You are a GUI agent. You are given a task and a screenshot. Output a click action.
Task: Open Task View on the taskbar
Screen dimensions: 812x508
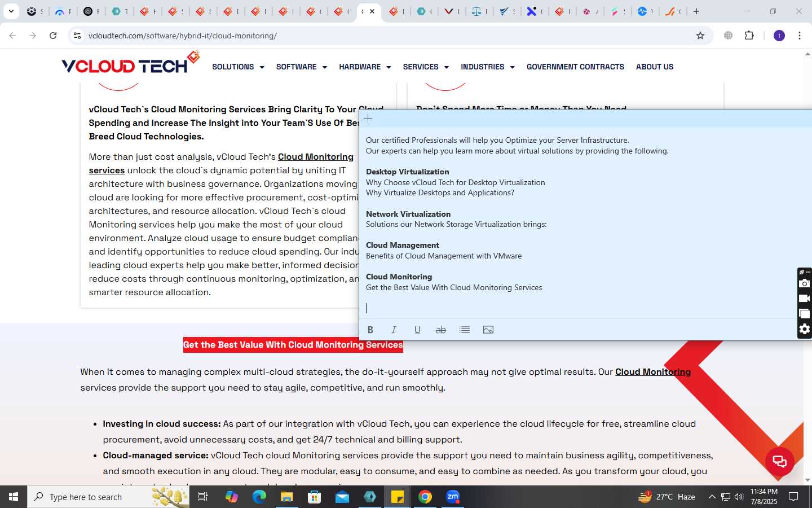[203, 497]
